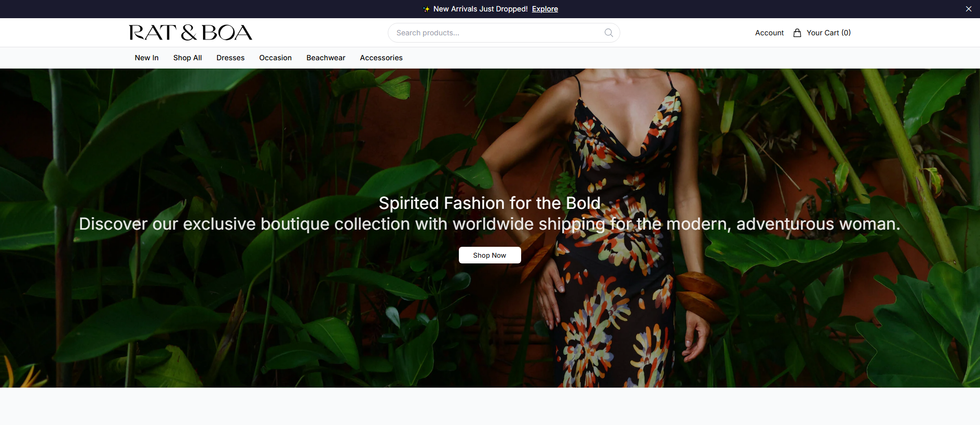The width and height of the screenshot is (980, 425).
Task: Click the Explore link in banner
Action: point(545,9)
